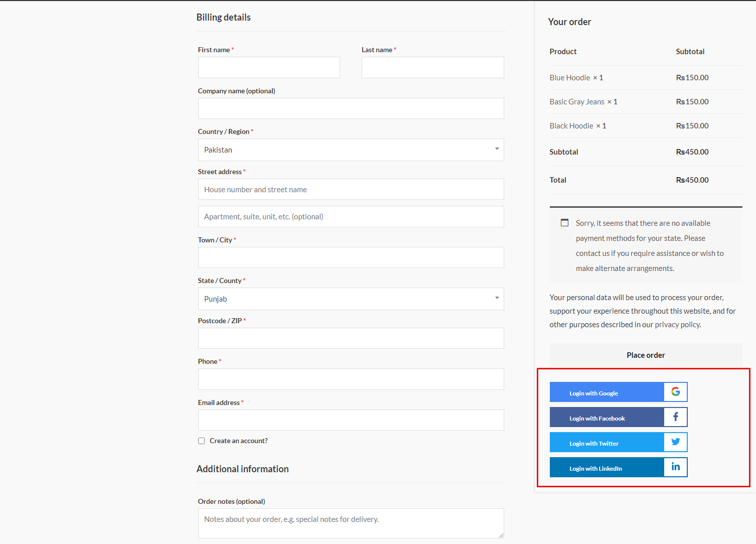Click the Your order heading
The height and width of the screenshot is (544, 756).
[x=569, y=22]
